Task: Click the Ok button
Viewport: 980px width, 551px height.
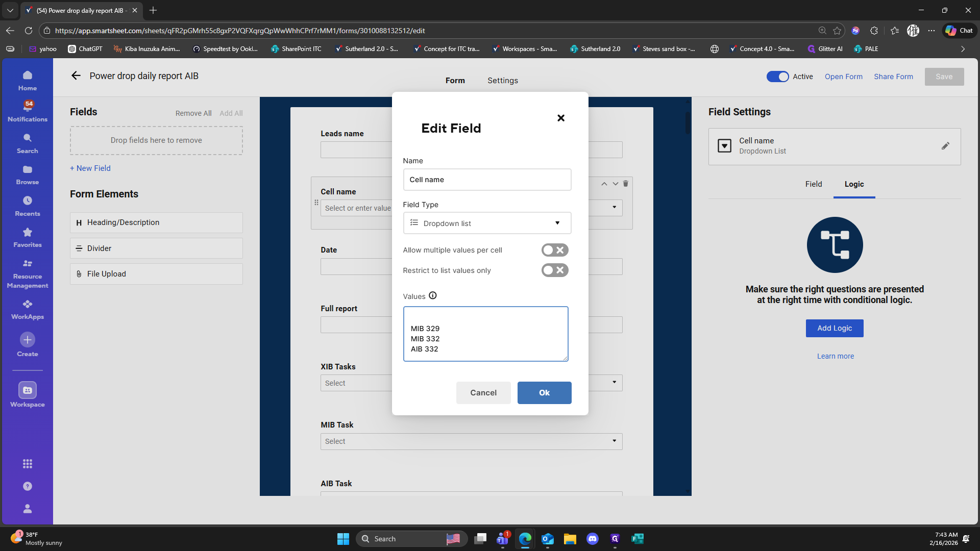Action: click(x=544, y=393)
